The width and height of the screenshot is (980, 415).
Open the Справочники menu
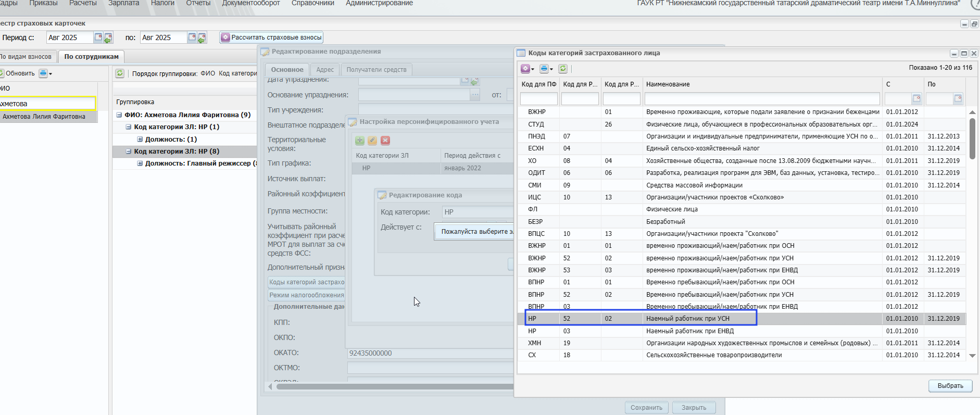click(313, 3)
